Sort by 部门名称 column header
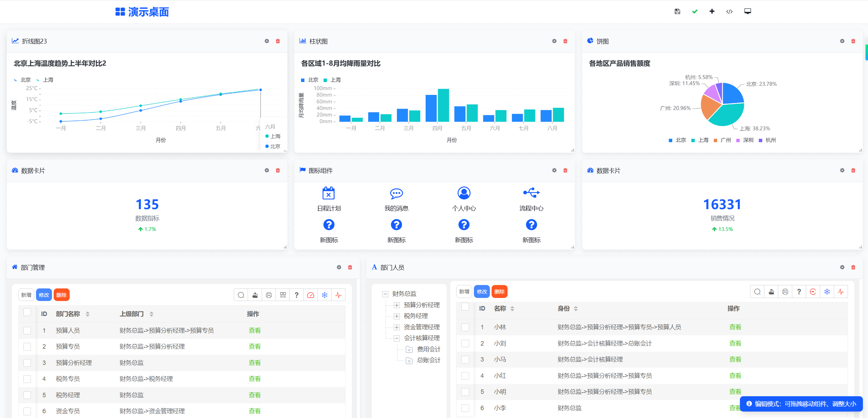The width and height of the screenshot is (868, 418). click(x=68, y=314)
